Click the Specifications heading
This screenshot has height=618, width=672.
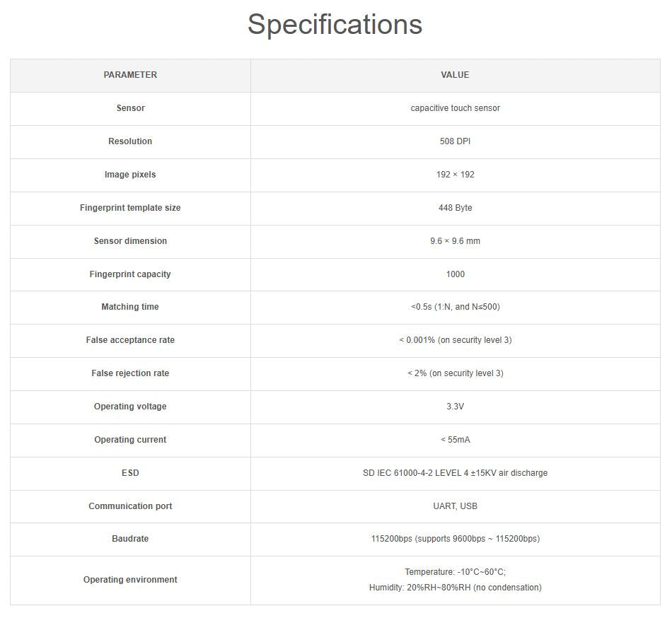[x=335, y=24]
